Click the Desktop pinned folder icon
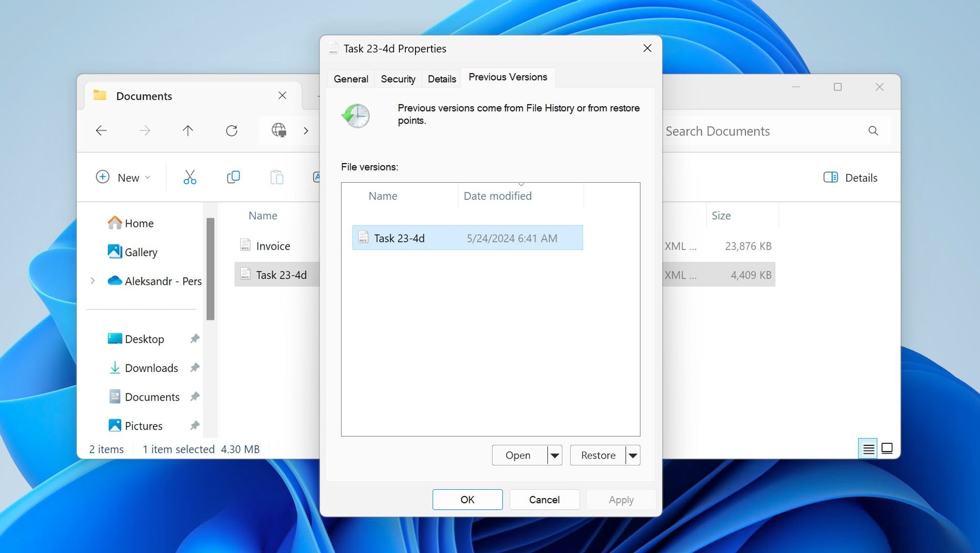 (115, 339)
